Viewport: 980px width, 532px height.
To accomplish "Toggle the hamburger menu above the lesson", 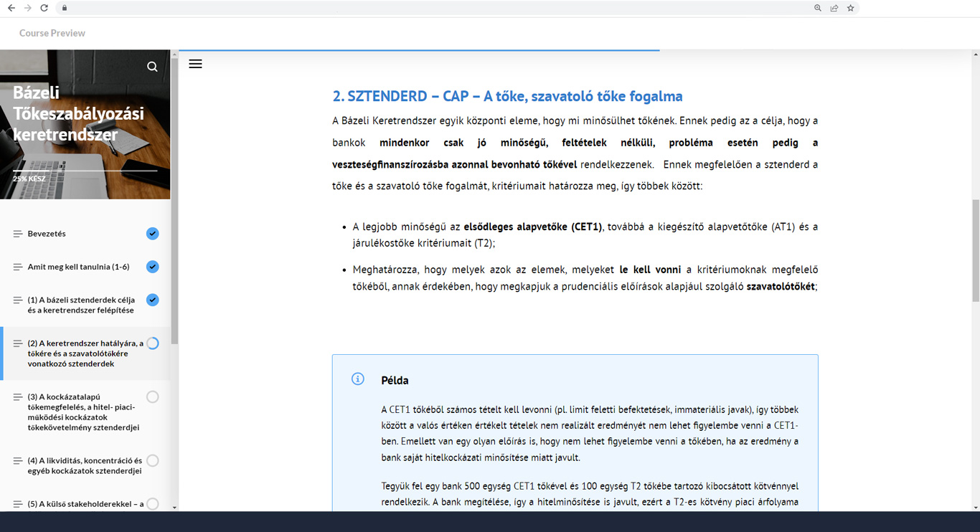I will pyautogui.click(x=195, y=64).
